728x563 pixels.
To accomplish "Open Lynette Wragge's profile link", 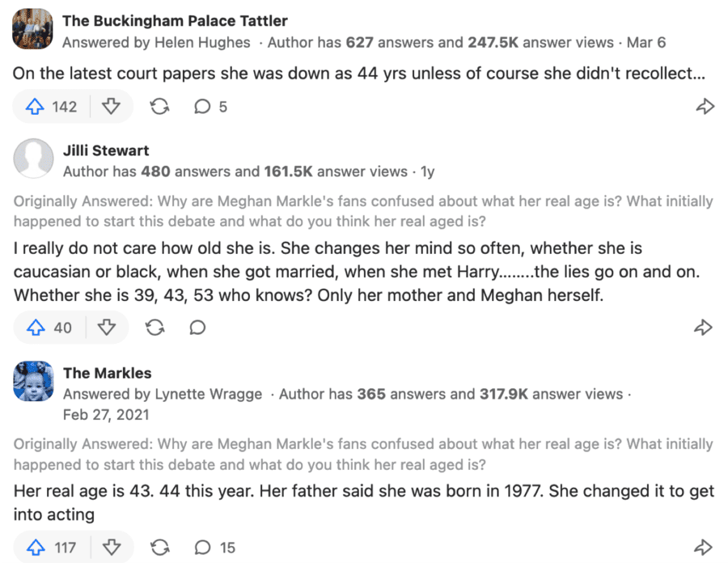I will coord(209,395).
